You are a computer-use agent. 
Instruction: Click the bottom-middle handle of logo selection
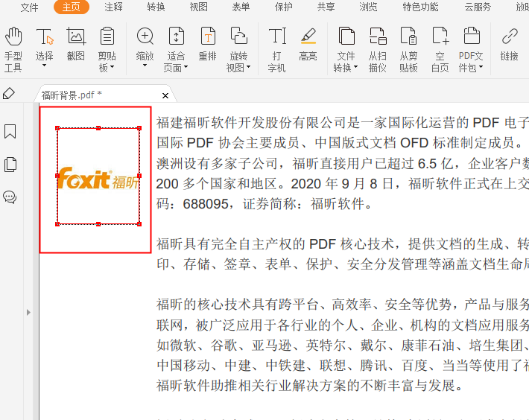click(98, 224)
